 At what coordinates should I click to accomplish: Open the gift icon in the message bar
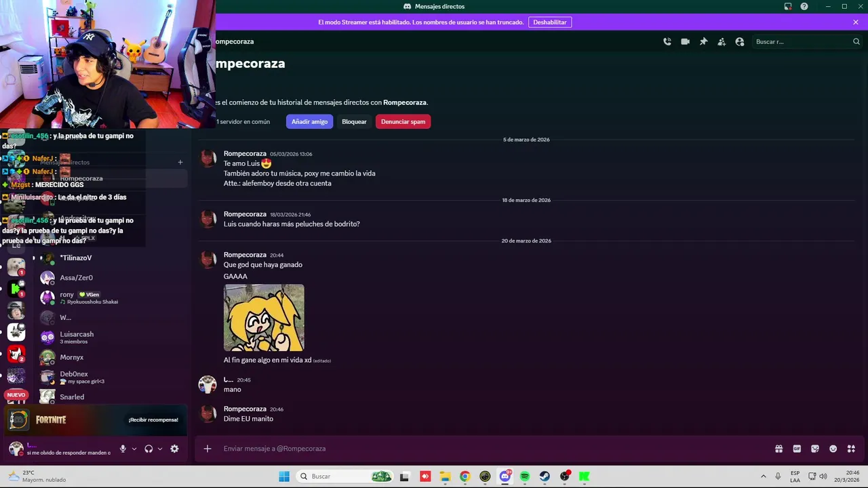778,449
